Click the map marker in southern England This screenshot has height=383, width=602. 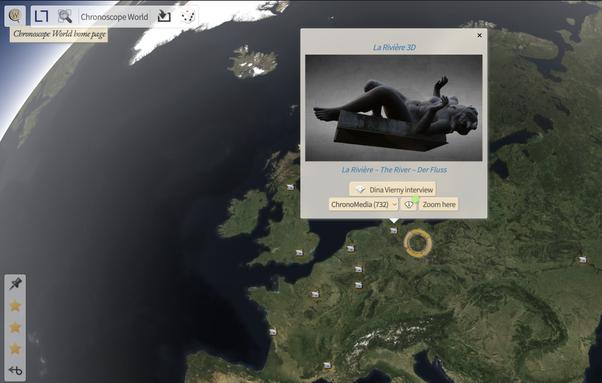tap(299, 253)
